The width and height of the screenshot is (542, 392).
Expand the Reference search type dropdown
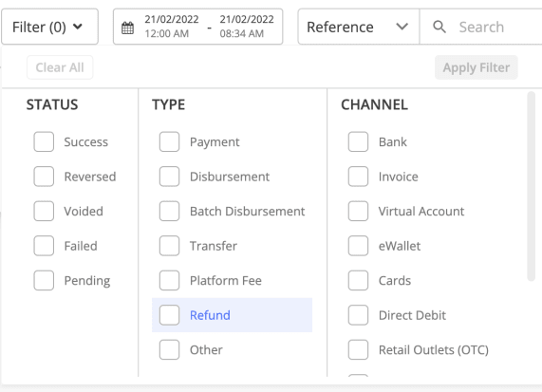359,27
